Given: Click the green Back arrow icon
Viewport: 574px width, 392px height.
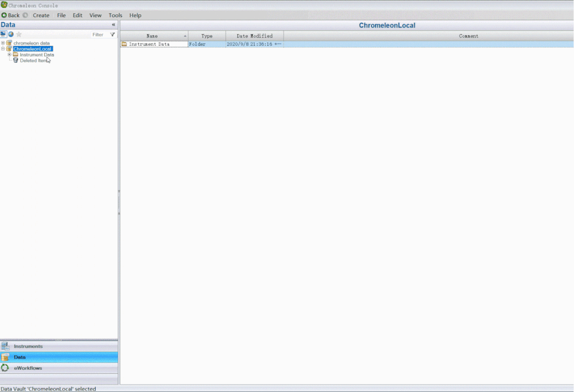Looking at the screenshot, I should (4, 15).
